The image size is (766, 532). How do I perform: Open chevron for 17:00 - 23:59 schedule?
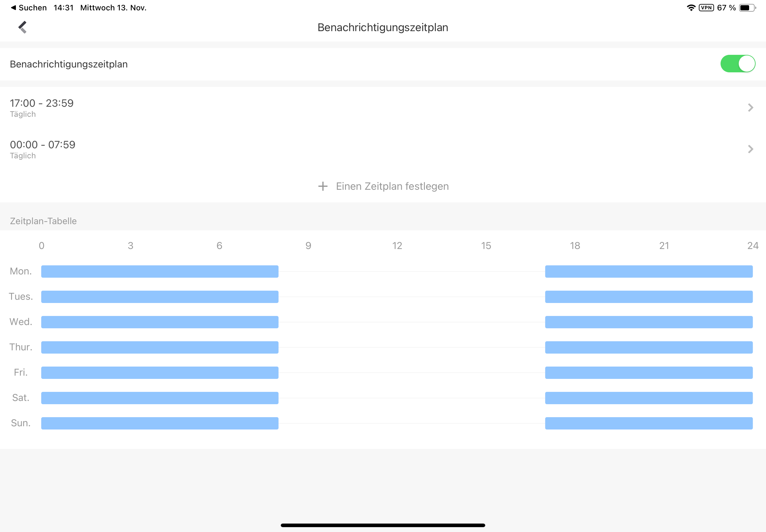click(750, 108)
